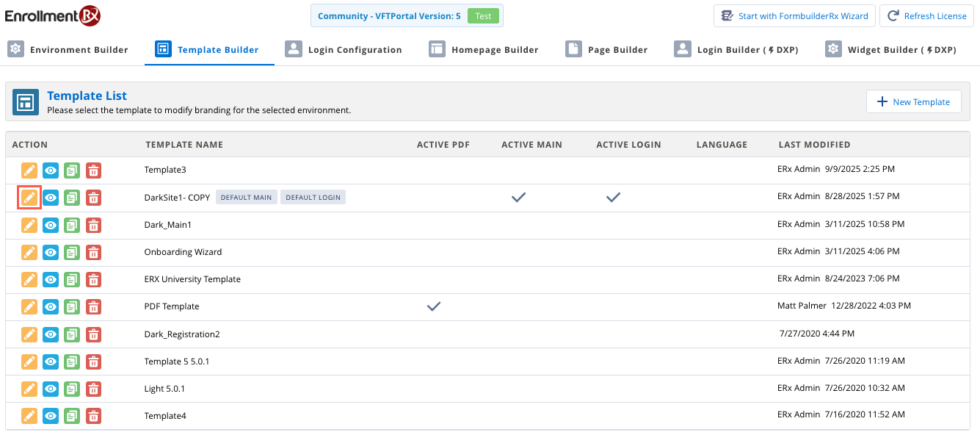This screenshot has height=435, width=980.
Task: Remove Template4 using trash icon
Action: 93,416
